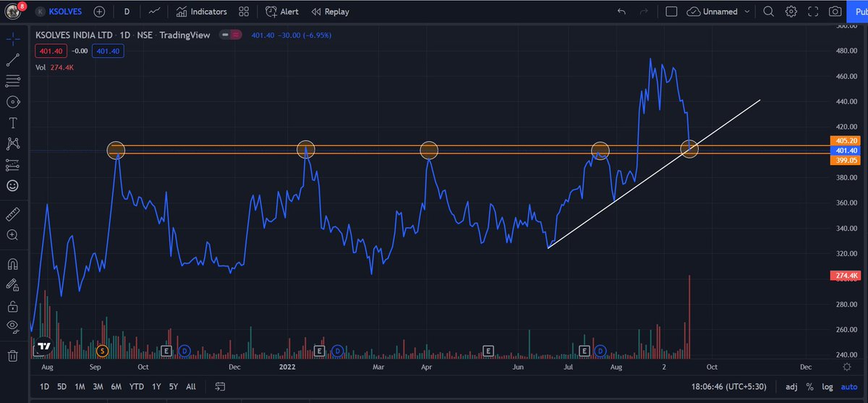The image size is (868, 403).
Task: Click the blue 401.40 buy price button
Action: pos(109,51)
